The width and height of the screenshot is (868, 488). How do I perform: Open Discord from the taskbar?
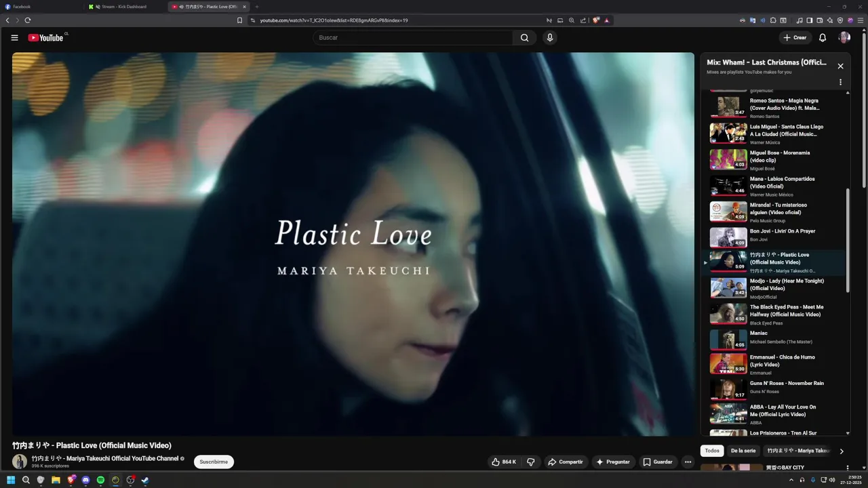click(x=85, y=480)
